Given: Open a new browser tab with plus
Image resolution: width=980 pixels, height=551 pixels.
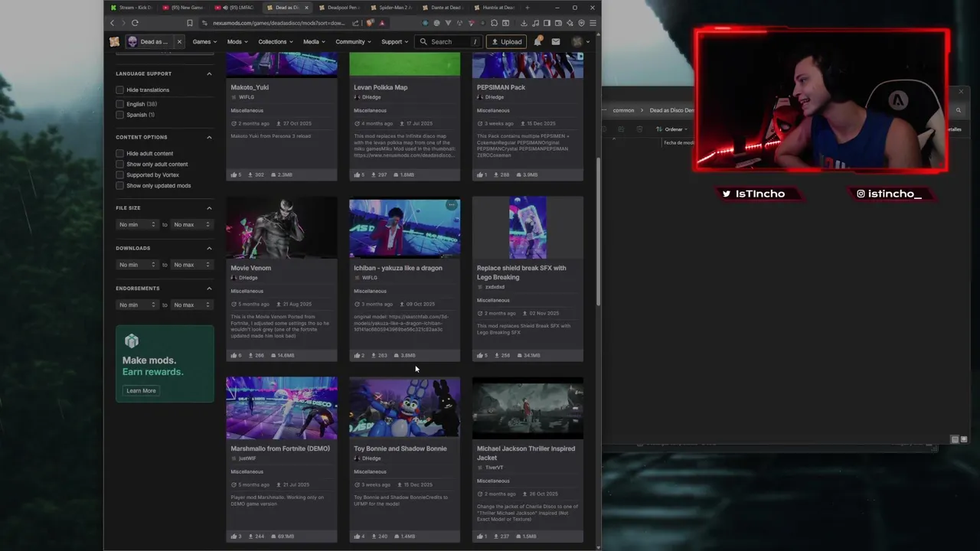Looking at the screenshot, I should (527, 8).
